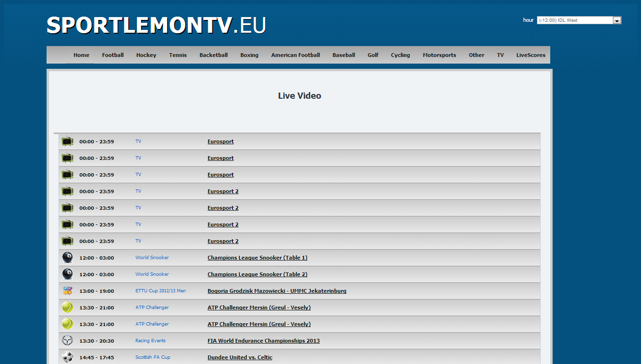Open the Cycling section
The width and height of the screenshot is (641, 364).
pyautogui.click(x=400, y=55)
